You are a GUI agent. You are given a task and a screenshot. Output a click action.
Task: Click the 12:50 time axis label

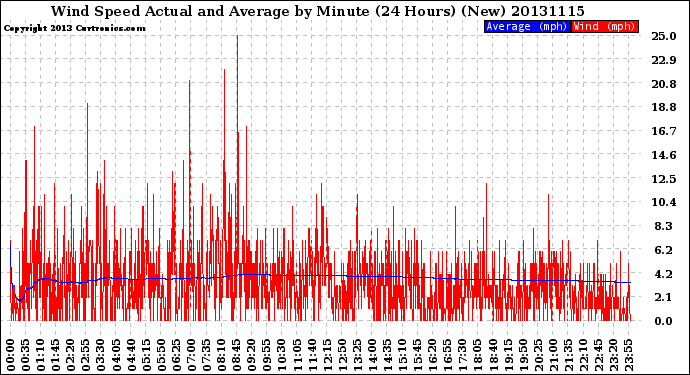[x=342, y=355]
